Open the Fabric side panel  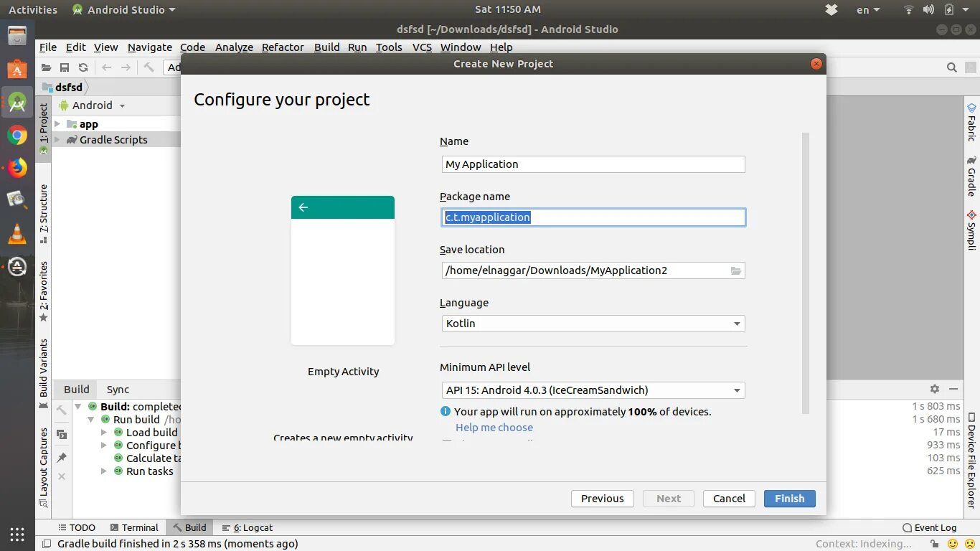point(971,122)
